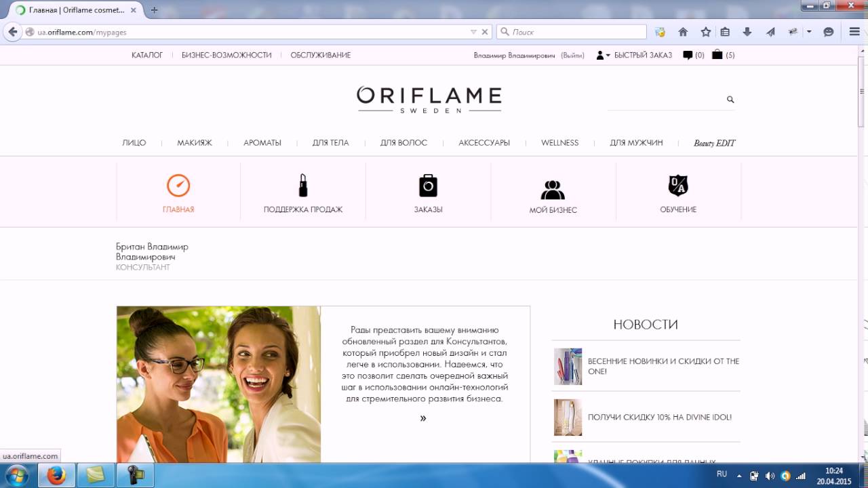Viewport: 868px width, 488px height.
Task: Click the smiley chat icon in toolbar
Action: pos(828,32)
